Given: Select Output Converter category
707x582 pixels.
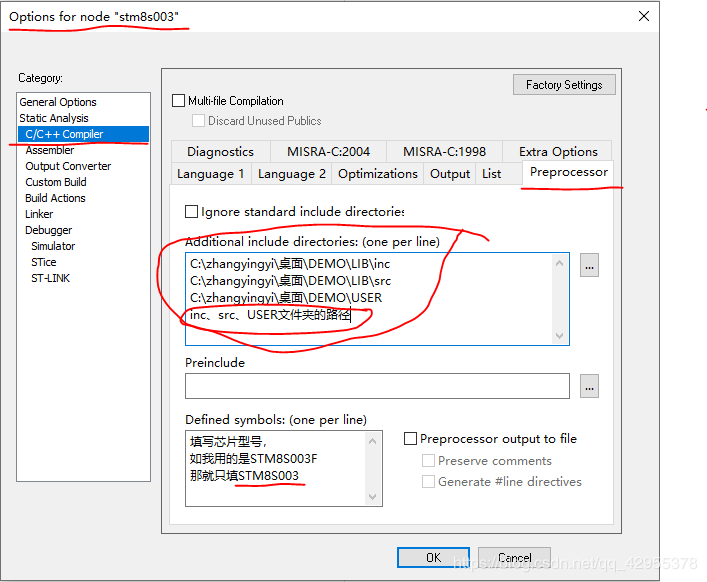Looking at the screenshot, I should tap(68, 166).
